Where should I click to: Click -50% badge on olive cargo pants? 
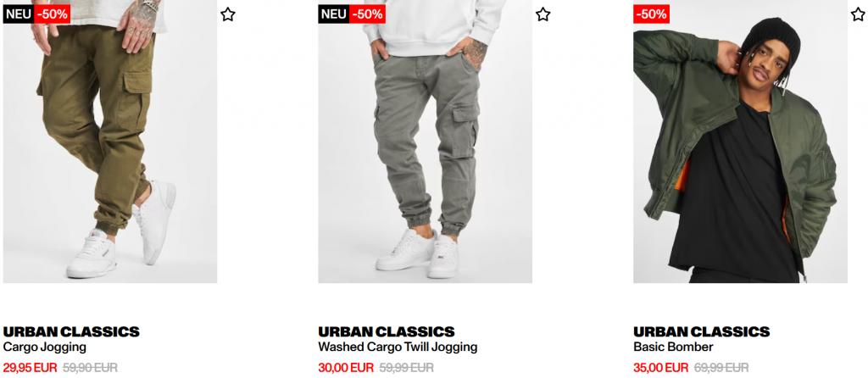point(52,14)
